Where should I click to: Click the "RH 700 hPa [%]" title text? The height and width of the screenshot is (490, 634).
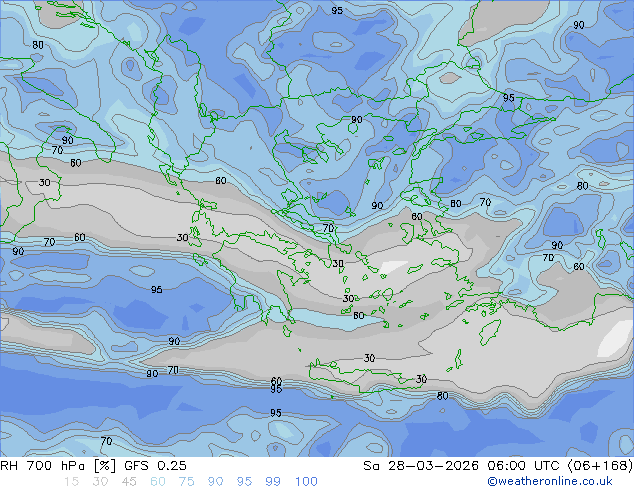point(58,466)
